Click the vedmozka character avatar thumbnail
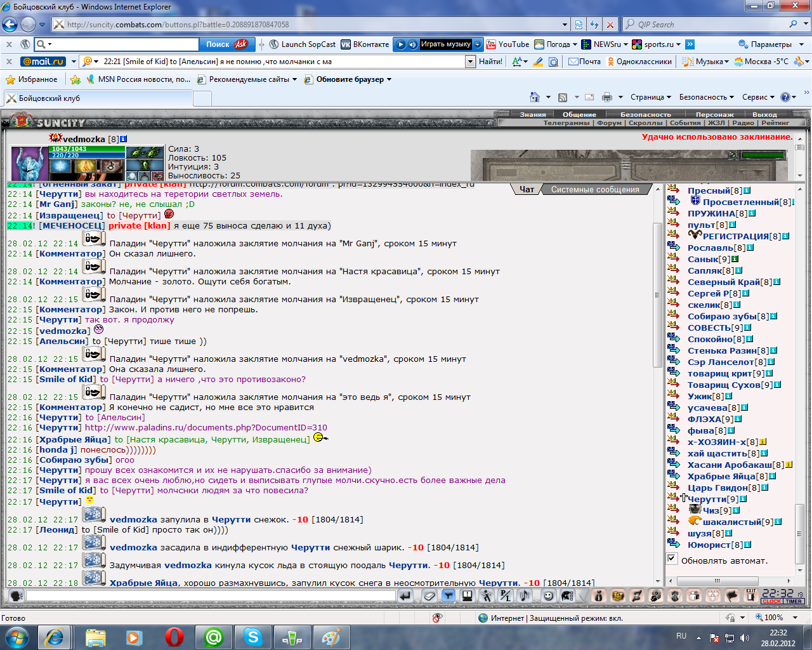Image resolution: width=812 pixels, height=650 pixels. (x=30, y=164)
